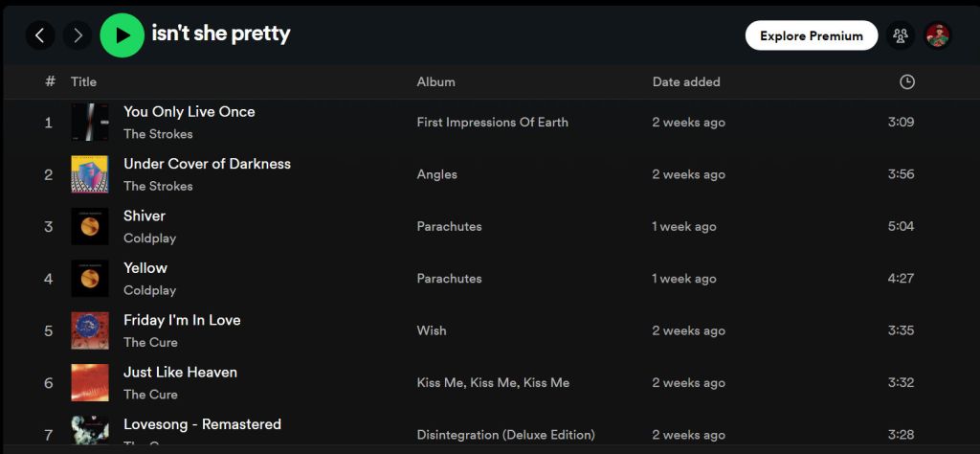Click the Shiver album thumbnail
Image resolution: width=980 pixels, height=454 pixels.
(x=90, y=227)
